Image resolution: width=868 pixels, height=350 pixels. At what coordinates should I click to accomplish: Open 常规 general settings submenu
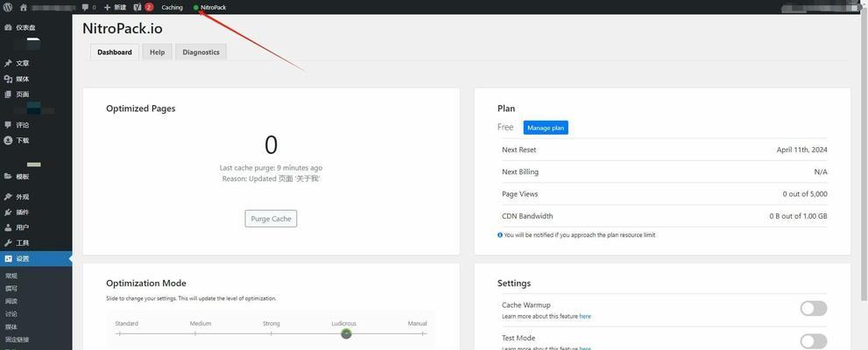[11, 276]
